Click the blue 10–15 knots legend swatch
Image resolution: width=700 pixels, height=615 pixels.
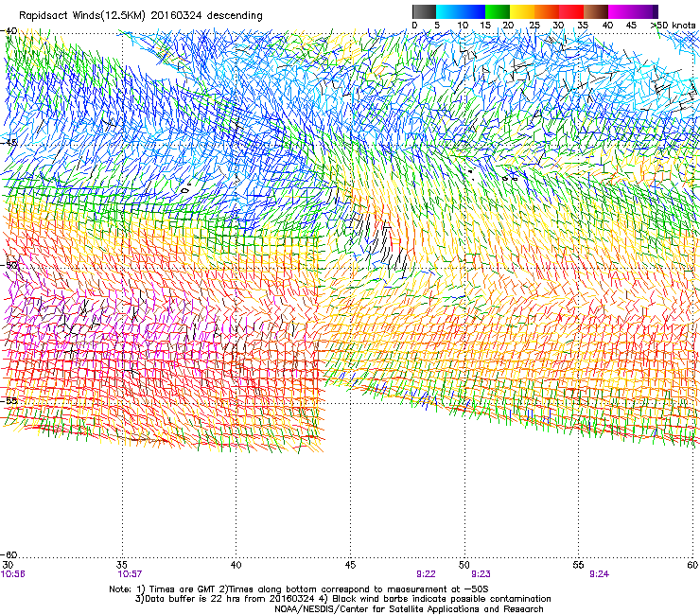coord(473,11)
